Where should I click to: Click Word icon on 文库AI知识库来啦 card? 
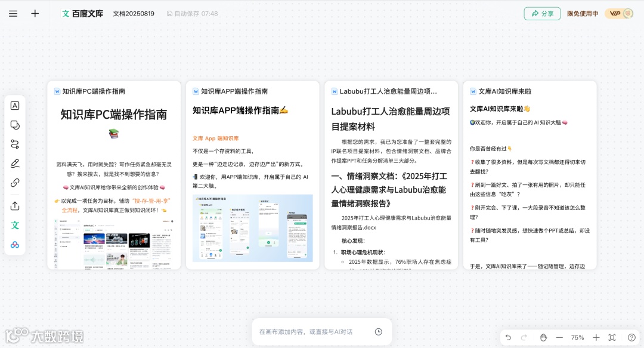click(x=473, y=91)
